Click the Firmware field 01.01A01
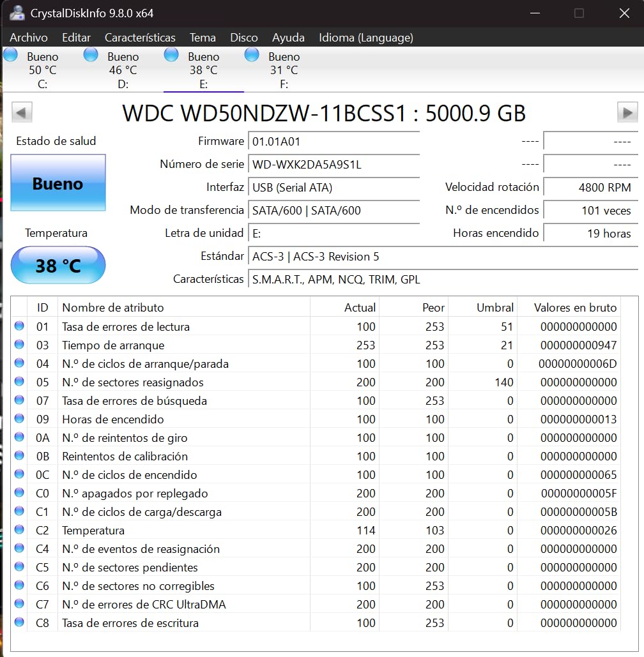Screen dimensions: 644x657 334,141
